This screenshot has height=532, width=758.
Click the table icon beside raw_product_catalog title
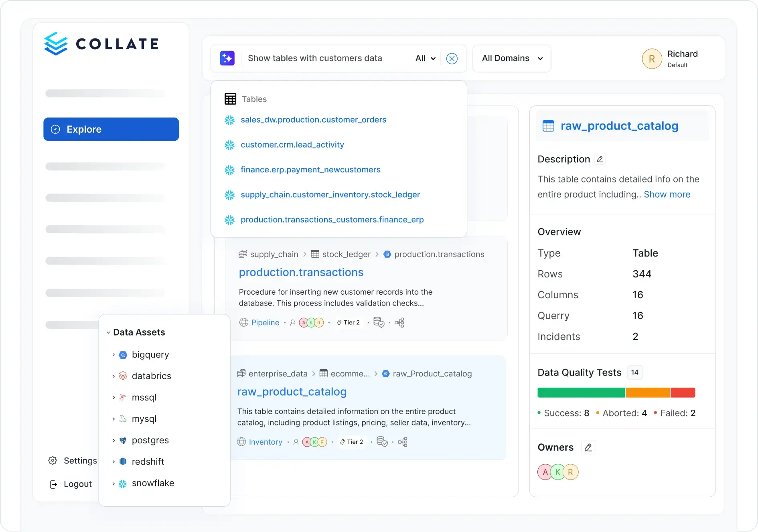549,125
